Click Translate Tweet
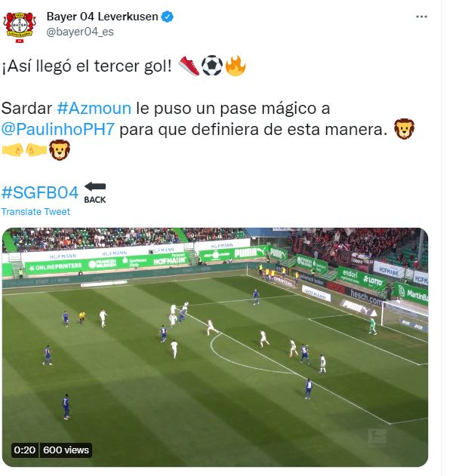 tap(35, 211)
